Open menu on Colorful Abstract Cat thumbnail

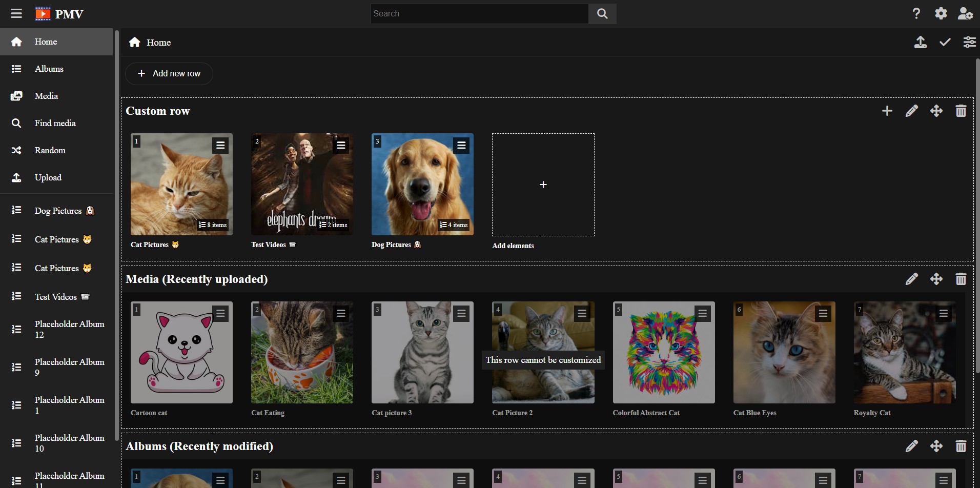click(x=703, y=313)
